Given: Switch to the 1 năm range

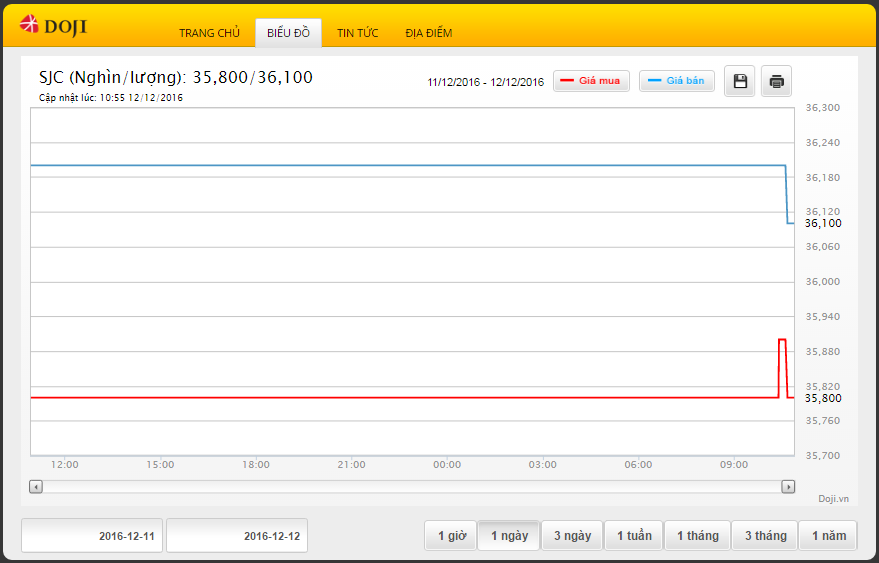Looking at the screenshot, I should 829,536.
